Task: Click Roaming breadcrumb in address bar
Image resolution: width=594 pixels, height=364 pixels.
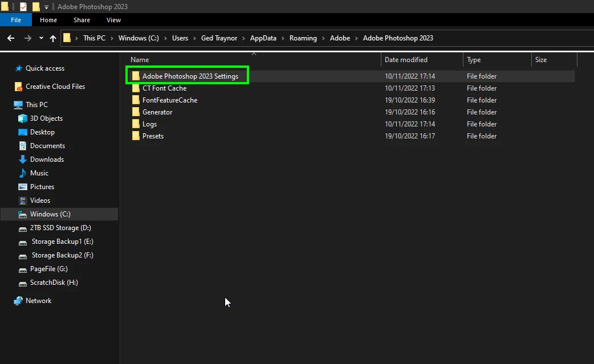Action: click(303, 38)
